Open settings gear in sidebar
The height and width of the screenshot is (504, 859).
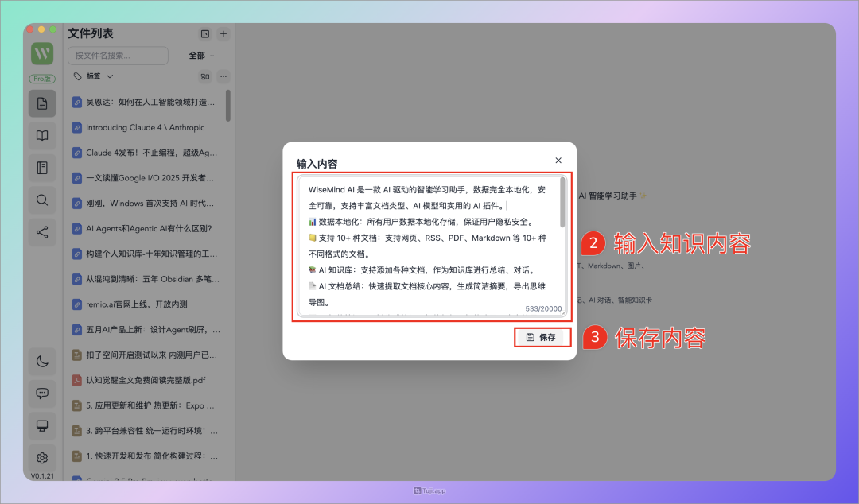coord(42,458)
